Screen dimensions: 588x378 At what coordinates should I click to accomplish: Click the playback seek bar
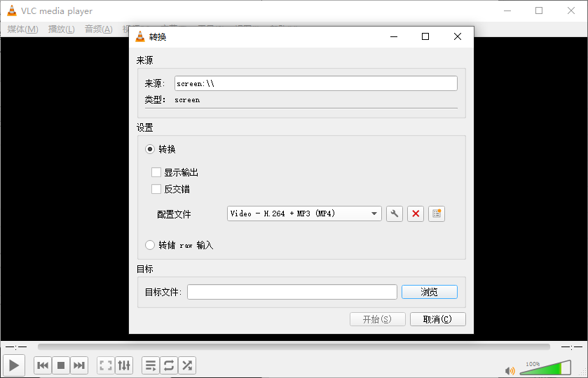click(x=294, y=347)
